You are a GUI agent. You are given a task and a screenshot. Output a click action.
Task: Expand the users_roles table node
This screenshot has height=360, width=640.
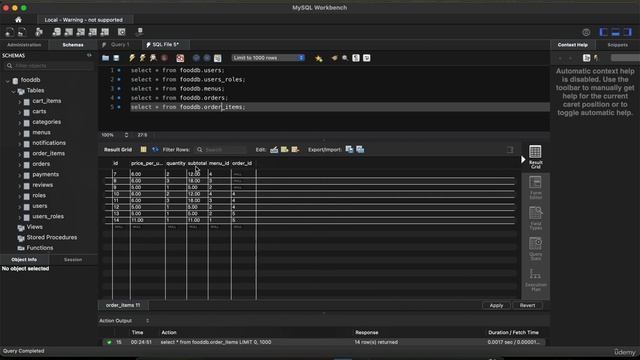pos(20,217)
